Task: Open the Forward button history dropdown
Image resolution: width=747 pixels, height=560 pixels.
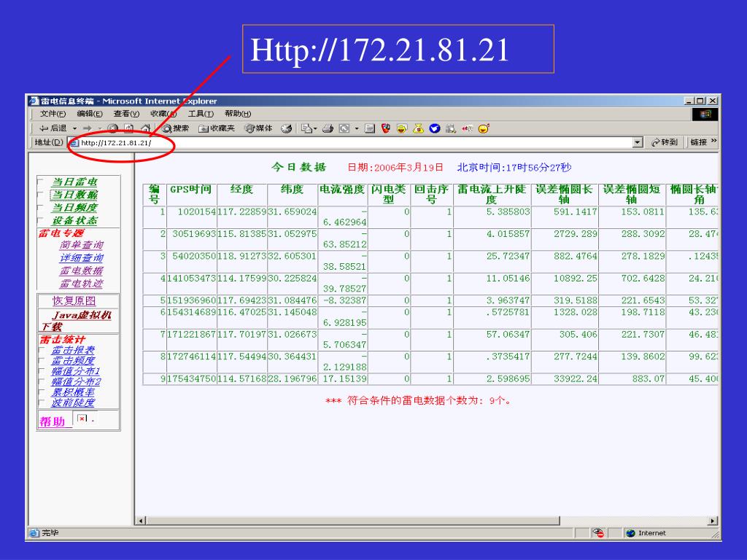Action: (x=99, y=128)
